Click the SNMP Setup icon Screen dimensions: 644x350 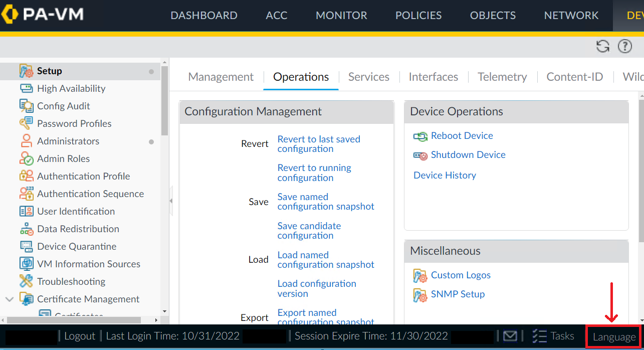tap(420, 294)
